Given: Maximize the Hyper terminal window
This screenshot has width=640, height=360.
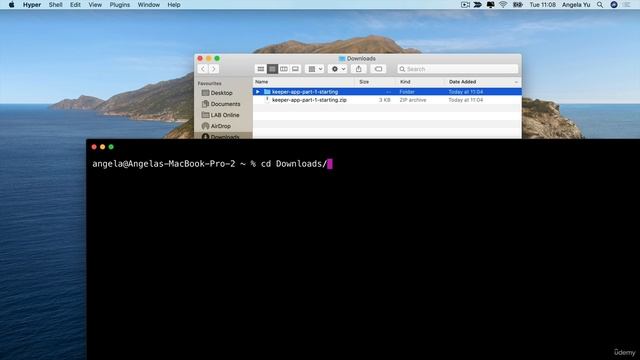Looking at the screenshot, I should 111,147.
